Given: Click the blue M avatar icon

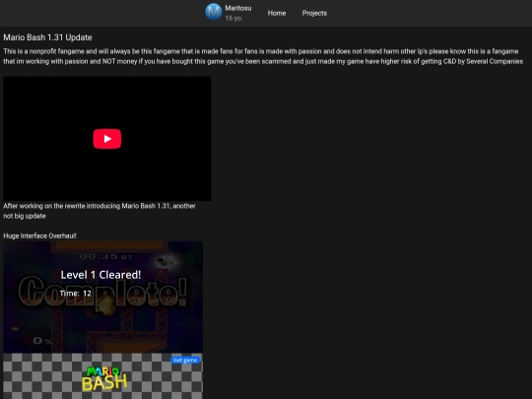Looking at the screenshot, I should click(214, 12).
